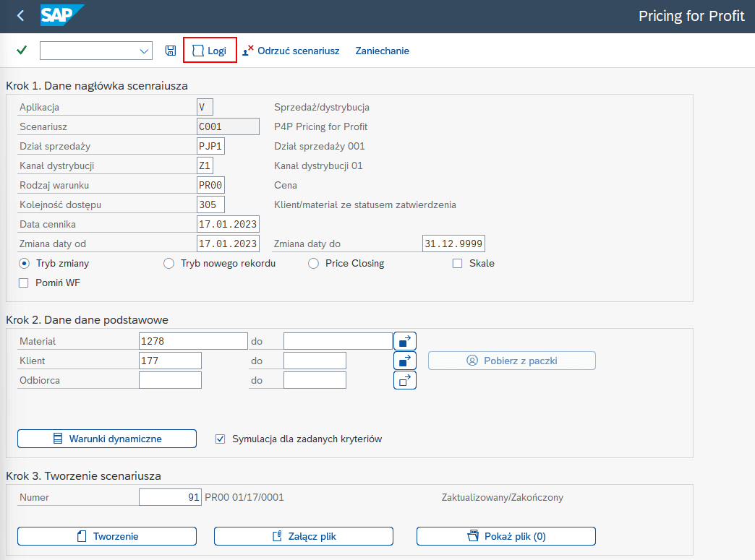
Task: Click the Materiał 'do' upper-limit field
Action: point(338,341)
